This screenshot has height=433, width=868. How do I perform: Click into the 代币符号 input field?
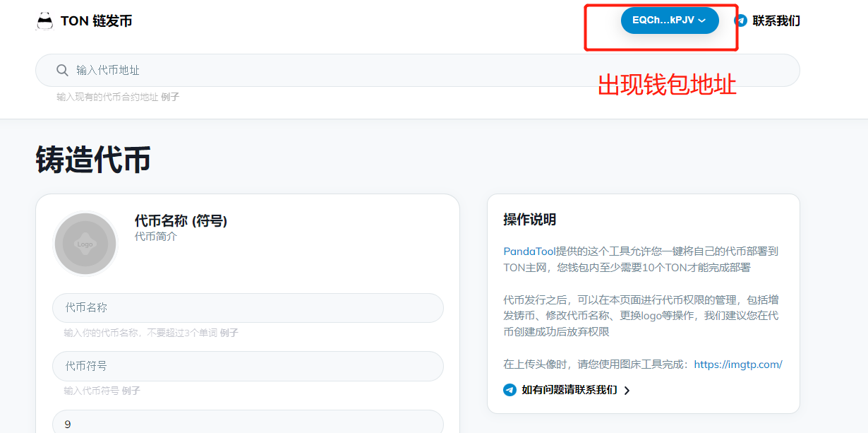point(248,366)
